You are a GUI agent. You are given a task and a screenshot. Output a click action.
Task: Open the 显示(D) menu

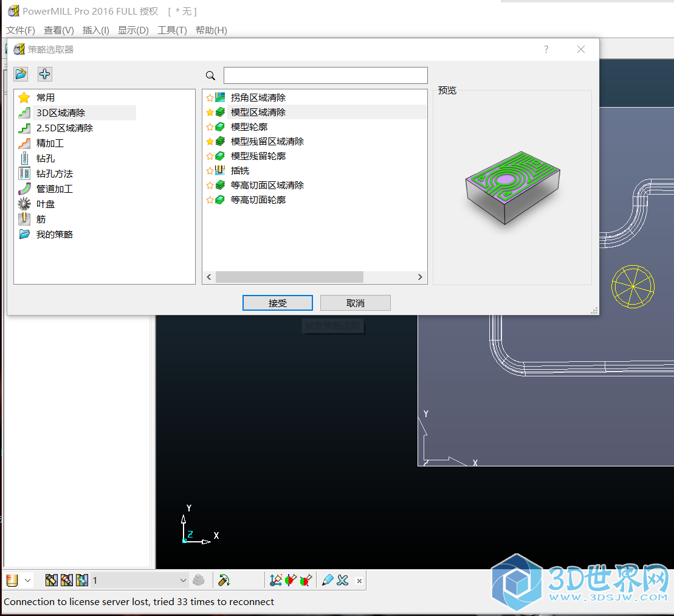(x=133, y=30)
